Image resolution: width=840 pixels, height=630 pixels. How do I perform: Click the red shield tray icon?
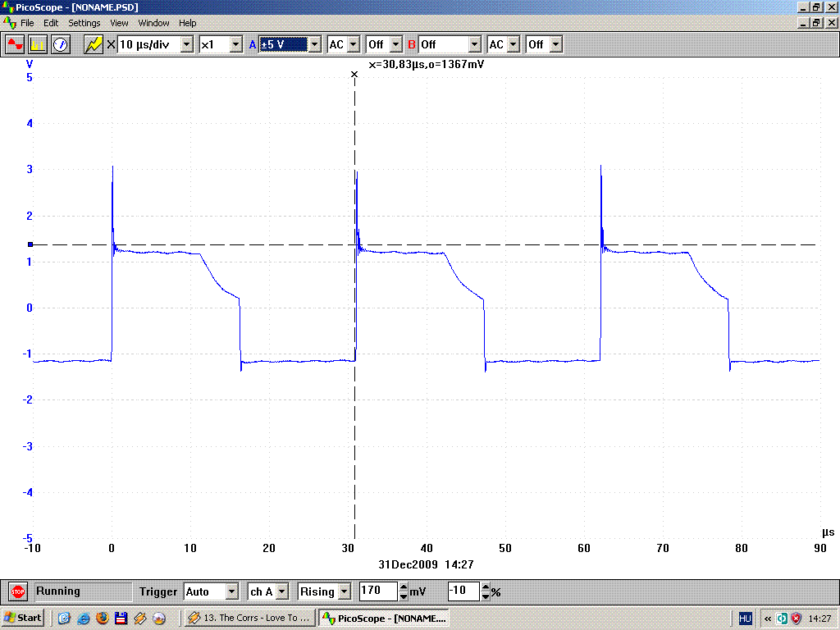pos(796,619)
